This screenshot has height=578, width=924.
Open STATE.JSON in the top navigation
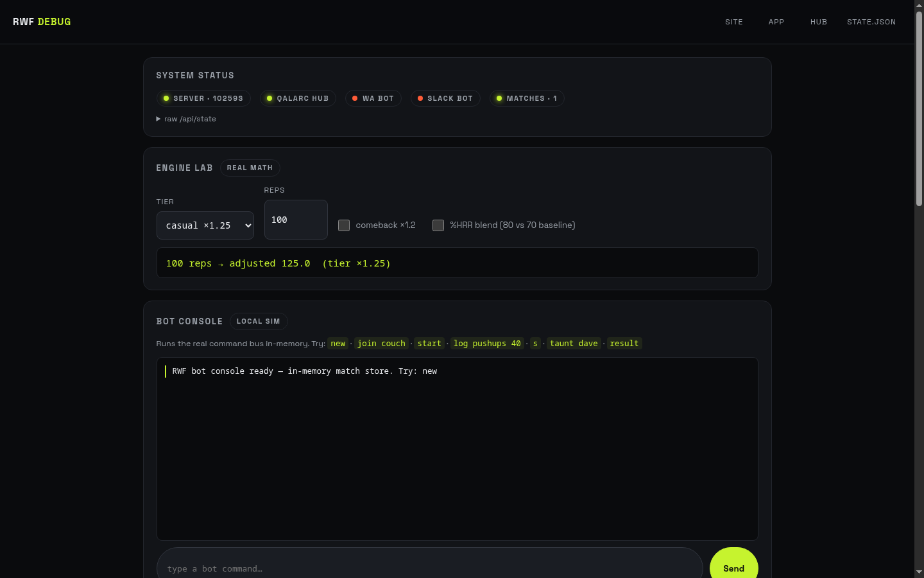point(871,22)
